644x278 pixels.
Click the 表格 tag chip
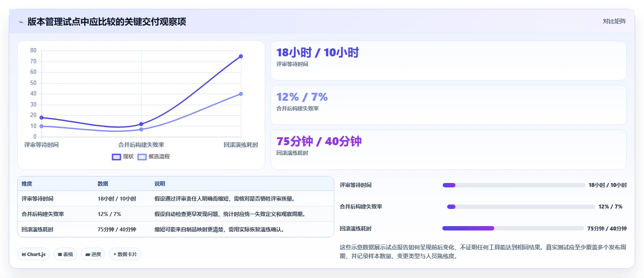click(x=65, y=254)
